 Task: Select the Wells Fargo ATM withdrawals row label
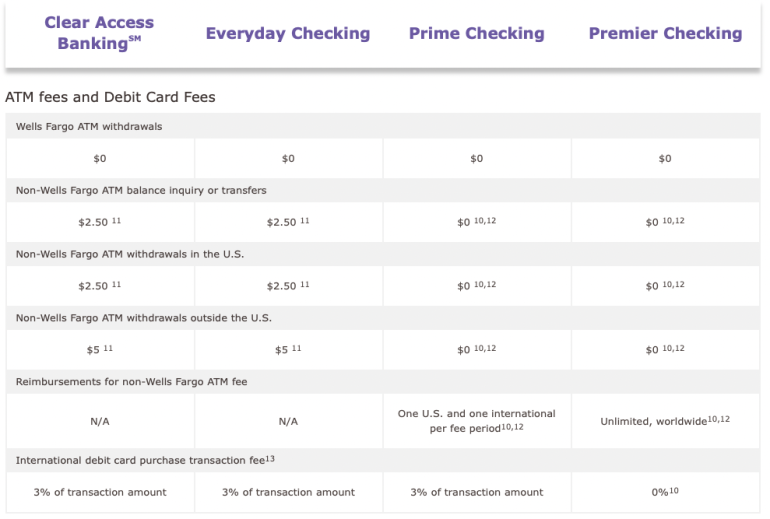(x=89, y=127)
